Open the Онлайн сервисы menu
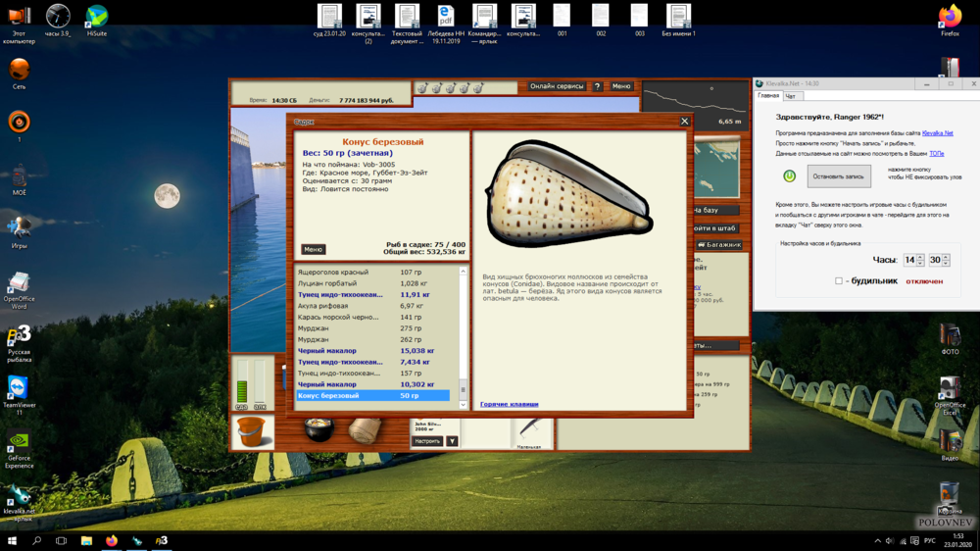Image resolution: width=980 pixels, height=551 pixels. coord(557,86)
